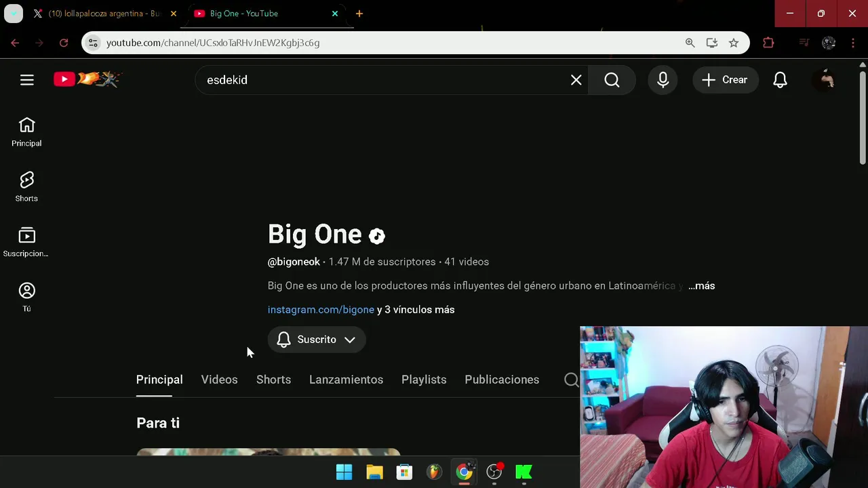Expand channel description with ...más
Image resolution: width=868 pixels, height=488 pixels.
tap(701, 286)
